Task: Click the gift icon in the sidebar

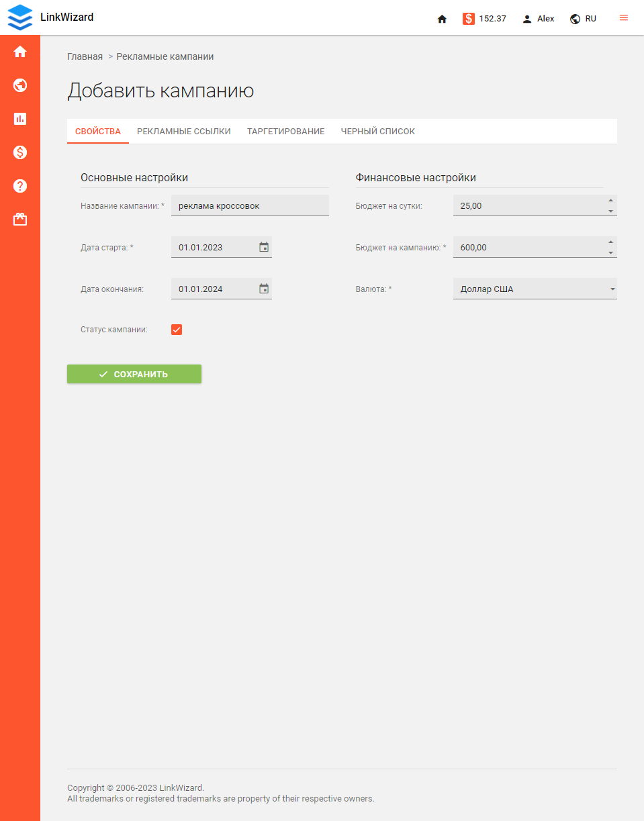Action: (19, 219)
